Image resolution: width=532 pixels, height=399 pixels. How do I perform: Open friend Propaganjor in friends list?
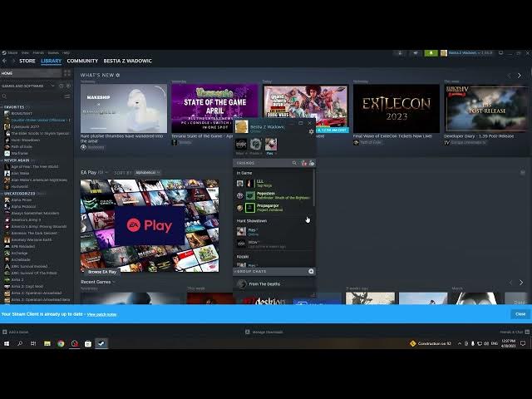tap(274, 208)
